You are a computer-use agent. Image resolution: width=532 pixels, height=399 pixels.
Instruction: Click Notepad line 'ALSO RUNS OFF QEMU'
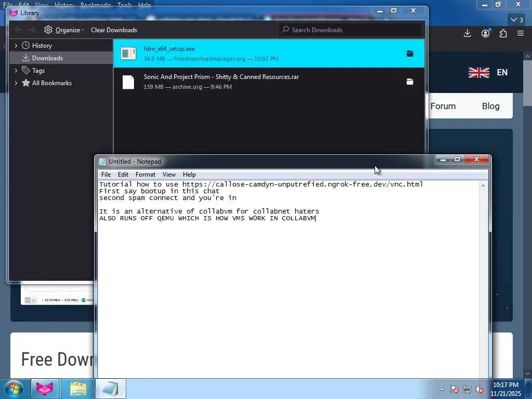tap(207, 218)
